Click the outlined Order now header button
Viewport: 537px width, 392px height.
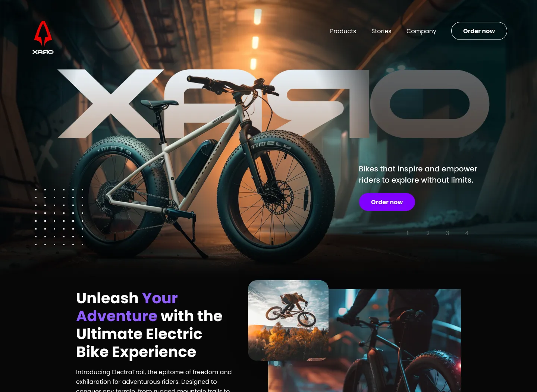click(479, 31)
